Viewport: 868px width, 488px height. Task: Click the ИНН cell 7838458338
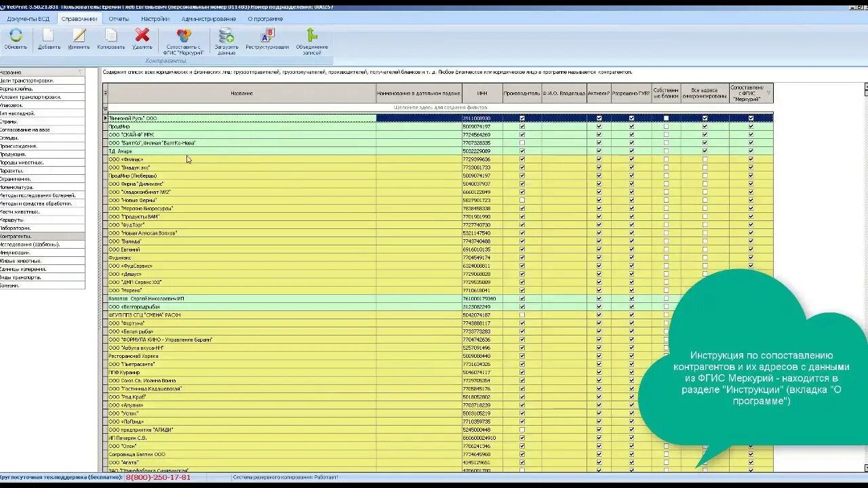tap(482, 209)
